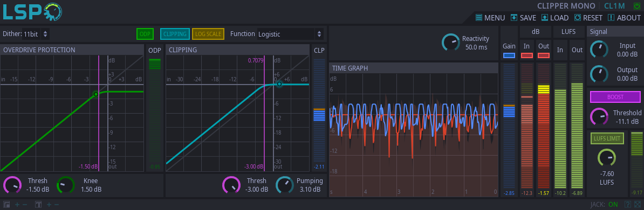The height and width of the screenshot is (210, 644).
Task: Click the Threshold value -11.1 dB
Action: [627, 121]
